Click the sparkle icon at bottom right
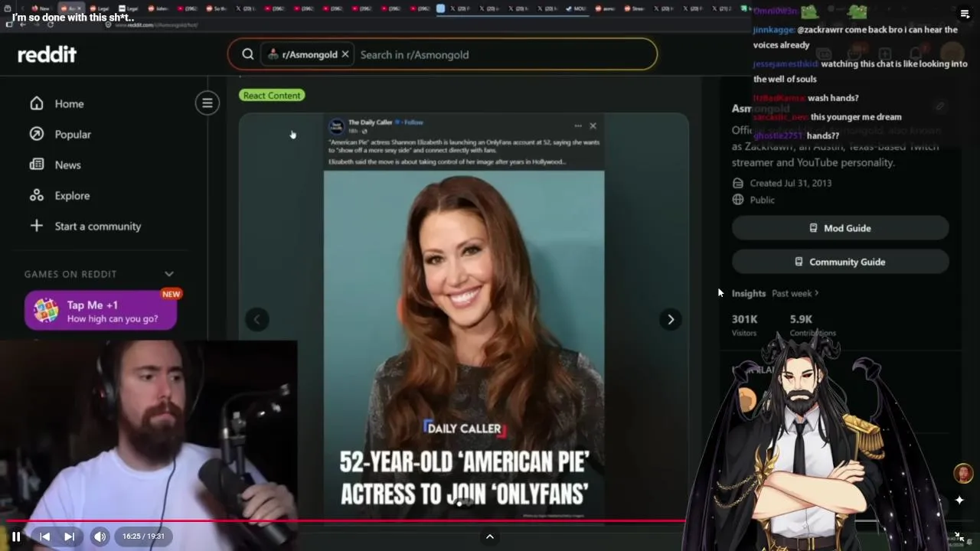The image size is (980, 551). click(959, 500)
